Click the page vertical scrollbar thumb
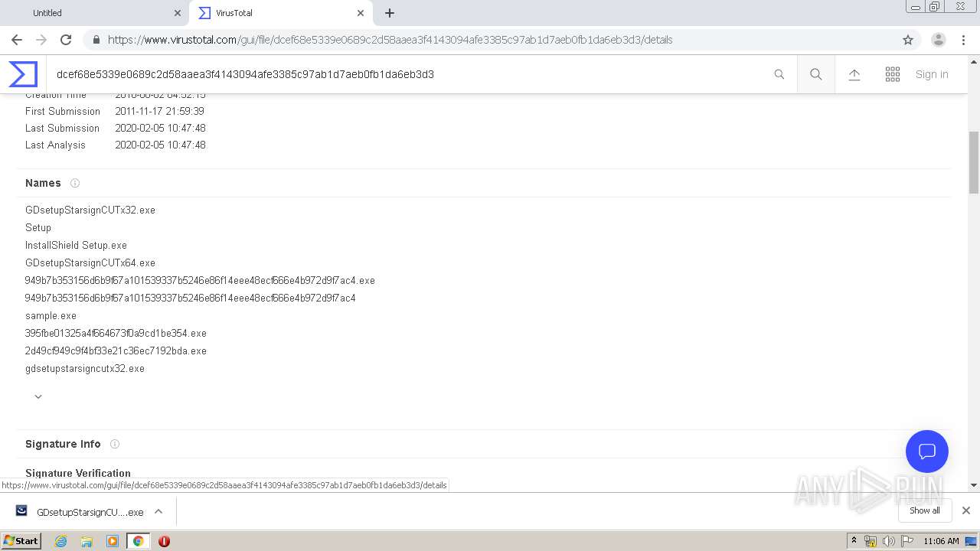Viewport: 980px width, 551px height. coord(974,162)
